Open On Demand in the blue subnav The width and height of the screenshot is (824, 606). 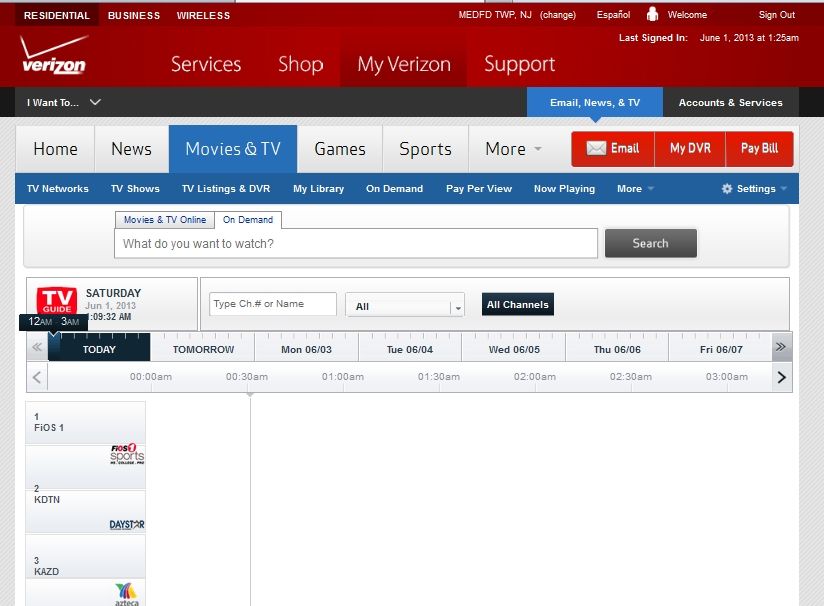[x=394, y=189]
